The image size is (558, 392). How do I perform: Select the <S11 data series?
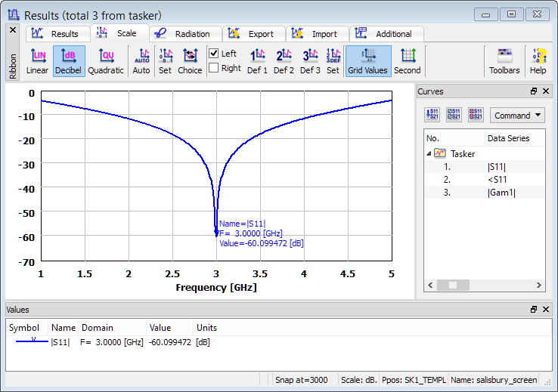click(497, 179)
